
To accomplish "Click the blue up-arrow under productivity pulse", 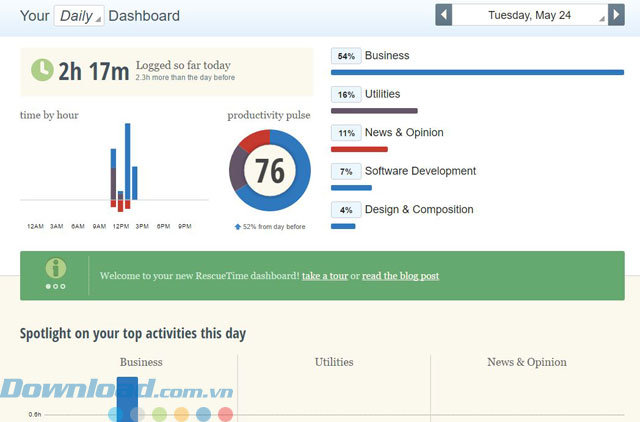I will 237,227.
